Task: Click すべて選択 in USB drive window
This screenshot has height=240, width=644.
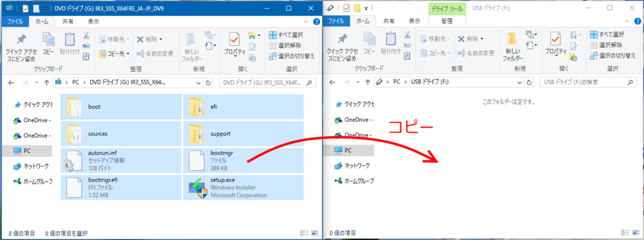Action: 608,35
